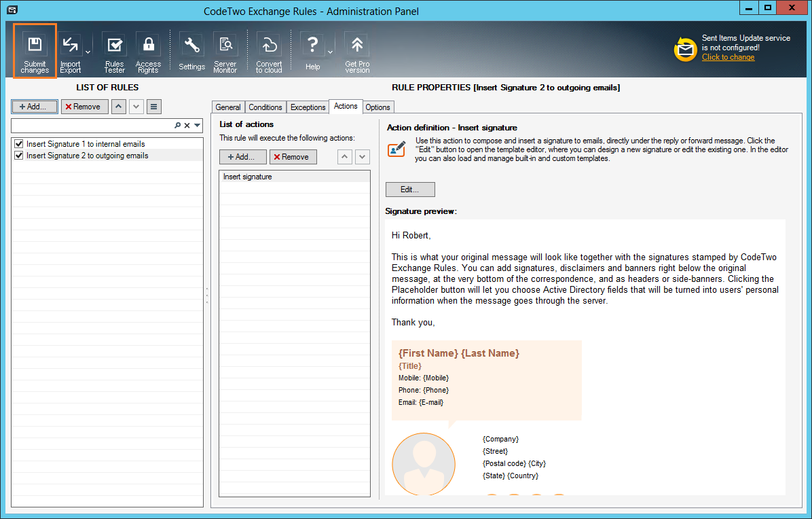
Task: Expand the rules search filter dropdown
Action: [x=198, y=126]
